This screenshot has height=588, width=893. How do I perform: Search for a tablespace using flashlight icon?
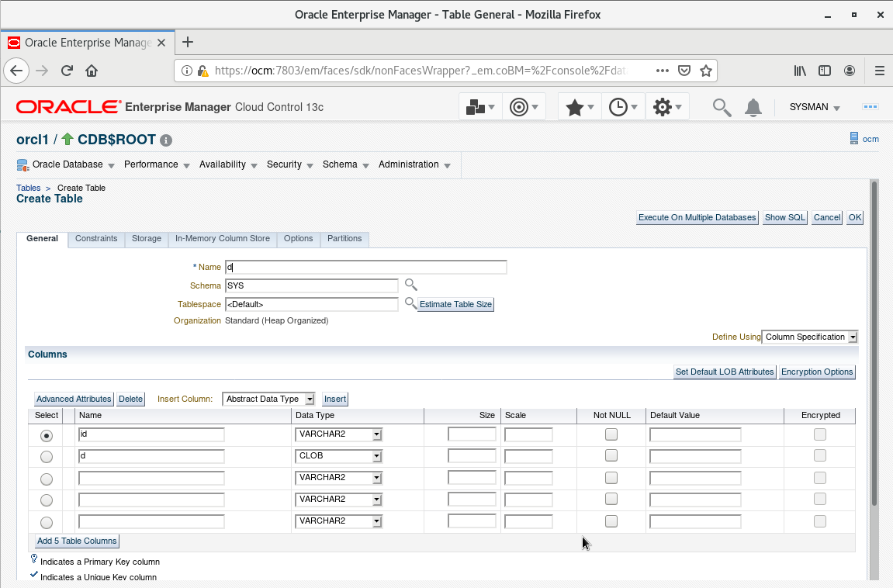pyautogui.click(x=410, y=303)
